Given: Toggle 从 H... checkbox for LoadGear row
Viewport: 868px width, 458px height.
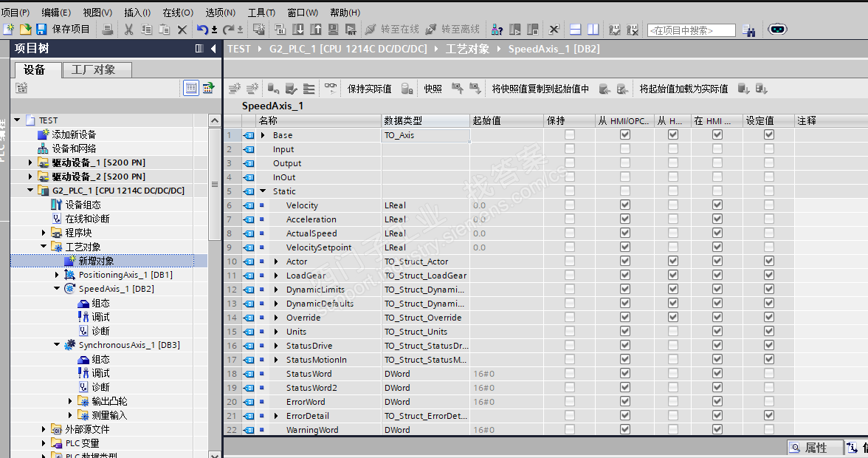Looking at the screenshot, I should click(673, 276).
